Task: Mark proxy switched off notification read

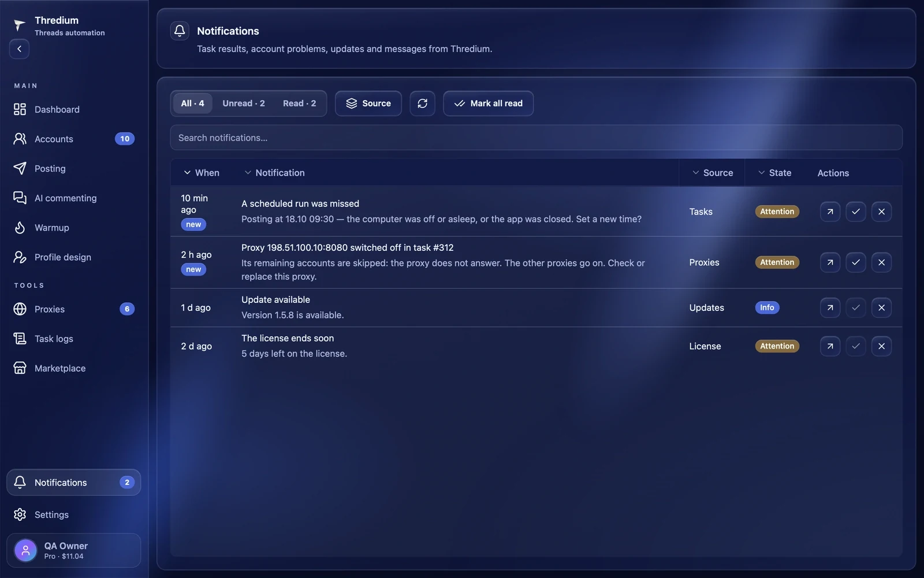Action: (856, 262)
